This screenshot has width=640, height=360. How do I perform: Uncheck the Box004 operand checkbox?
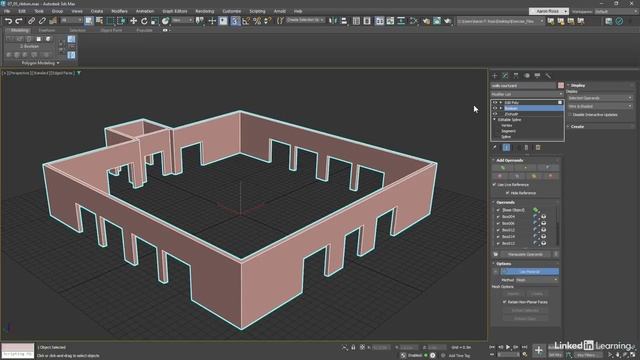coord(498,217)
